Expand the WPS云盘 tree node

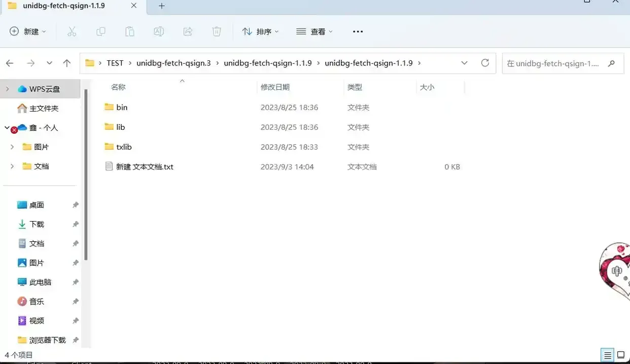8,89
